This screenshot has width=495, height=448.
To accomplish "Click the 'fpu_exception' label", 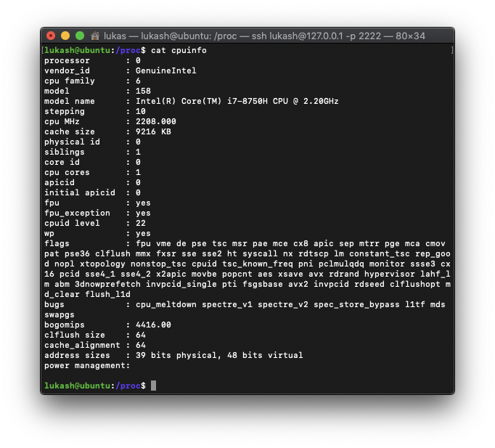I will 77,213.
